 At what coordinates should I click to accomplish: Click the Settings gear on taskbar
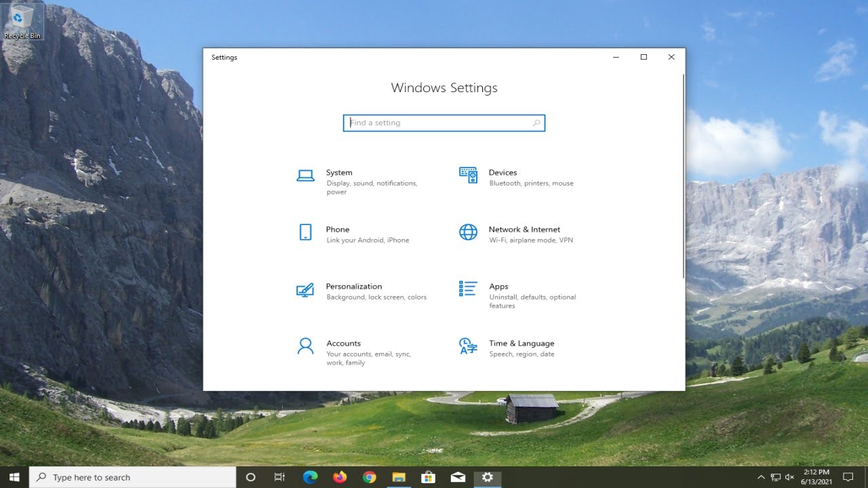(487, 477)
